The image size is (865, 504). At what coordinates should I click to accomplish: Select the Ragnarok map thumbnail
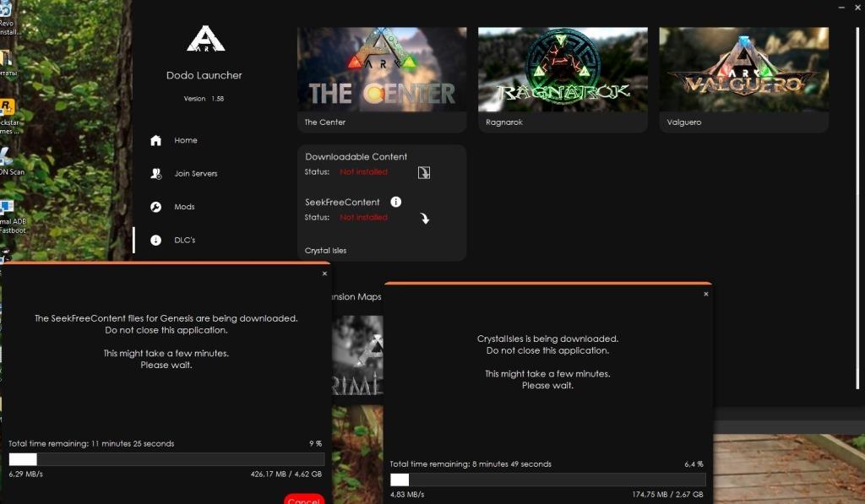coord(563,69)
